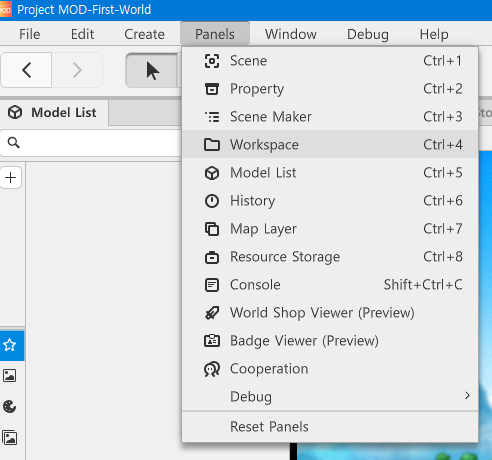Select the palette category icon in sidebar

(x=10, y=407)
